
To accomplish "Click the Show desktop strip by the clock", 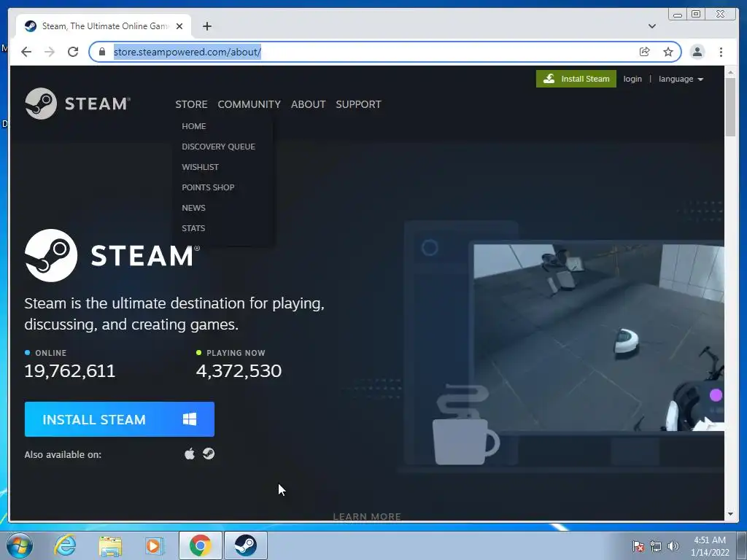I will pos(742,545).
